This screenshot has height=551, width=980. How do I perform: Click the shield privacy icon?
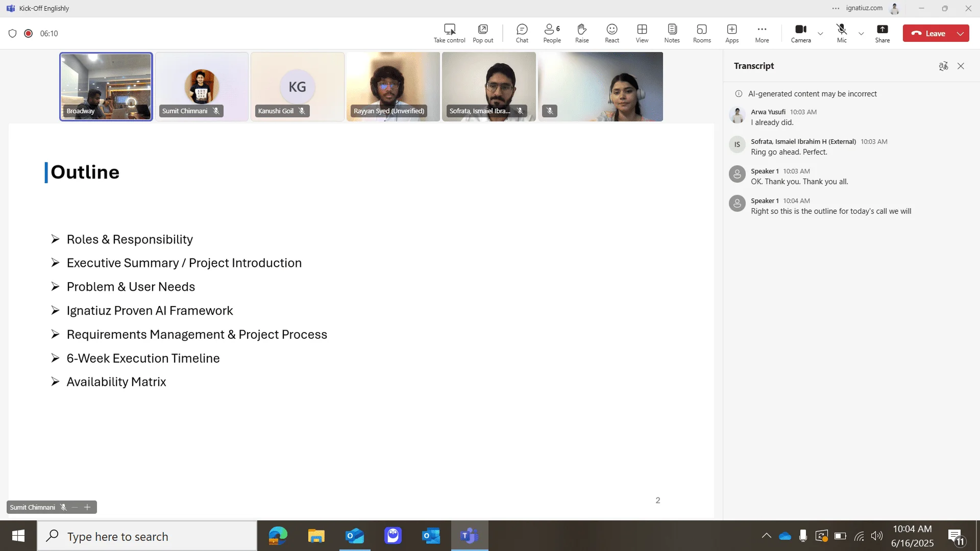point(13,33)
